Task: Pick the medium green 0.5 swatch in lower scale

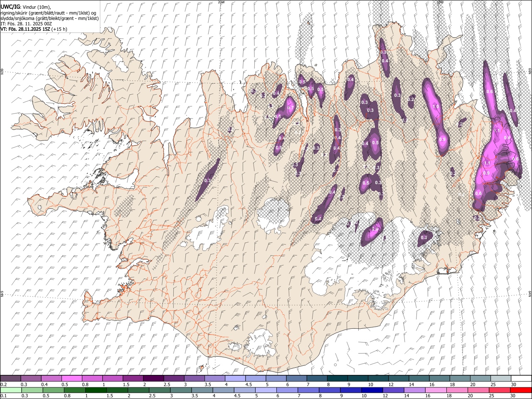Action: (x=53, y=390)
